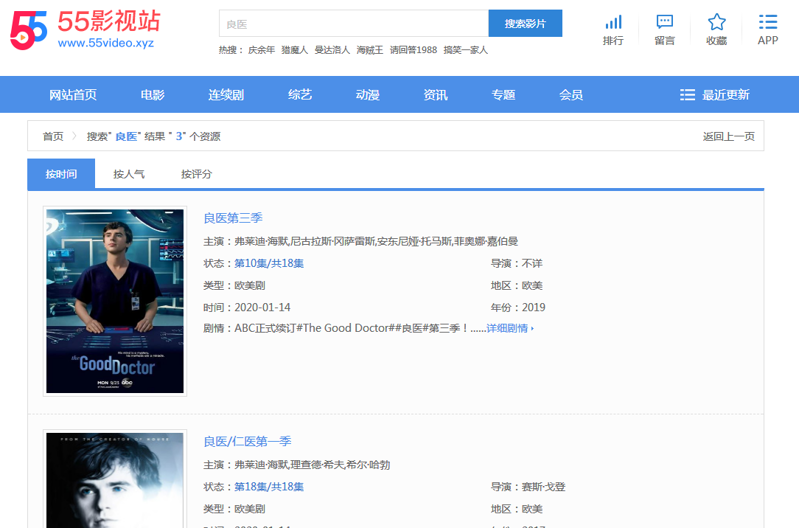Select hot search 搞笑一家人
Image resolution: width=799 pixels, height=528 pixels.
coord(466,50)
